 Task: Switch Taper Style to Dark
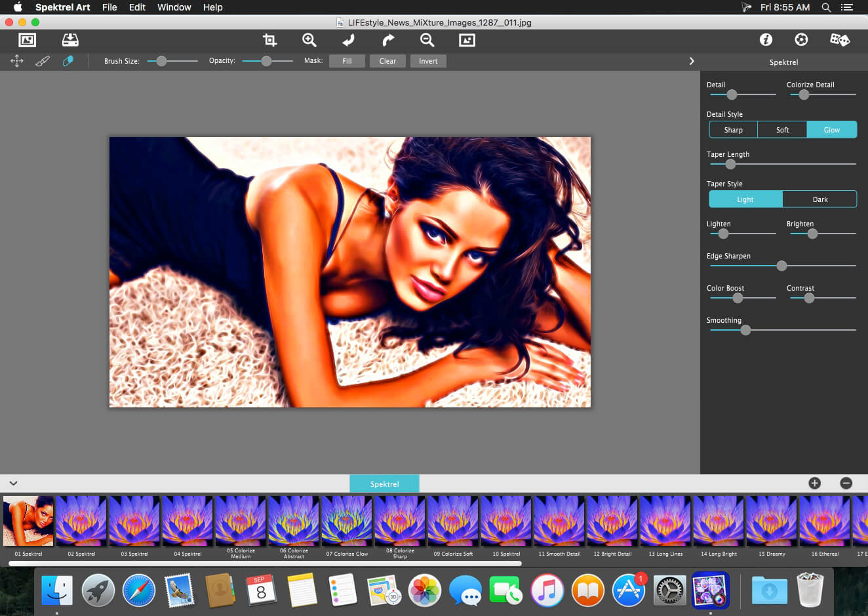(x=819, y=199)
